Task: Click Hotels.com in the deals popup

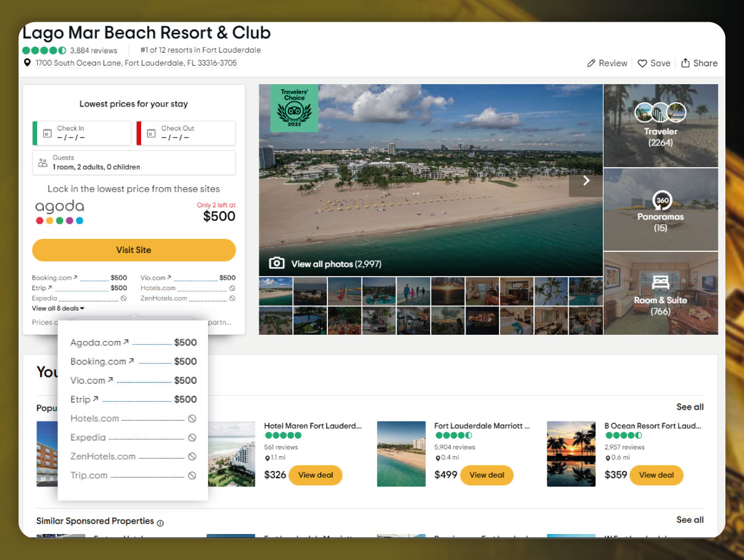Action: point(95,418)
